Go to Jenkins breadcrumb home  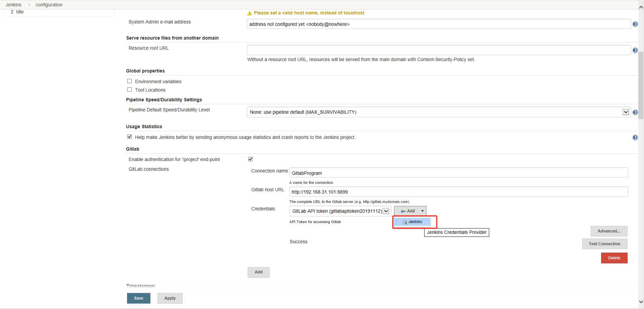point(13,5)
